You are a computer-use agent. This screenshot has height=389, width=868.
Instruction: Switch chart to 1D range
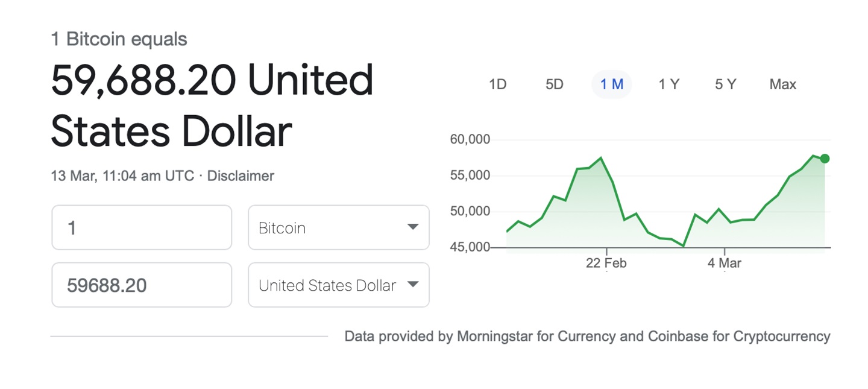pyautogui.click(x=497, y=84)
